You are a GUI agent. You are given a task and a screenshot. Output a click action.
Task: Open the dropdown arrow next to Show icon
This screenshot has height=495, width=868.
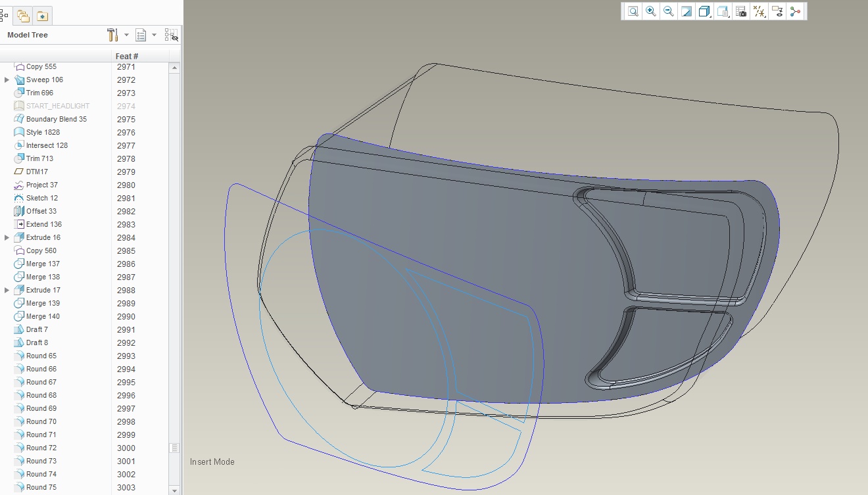154,35
